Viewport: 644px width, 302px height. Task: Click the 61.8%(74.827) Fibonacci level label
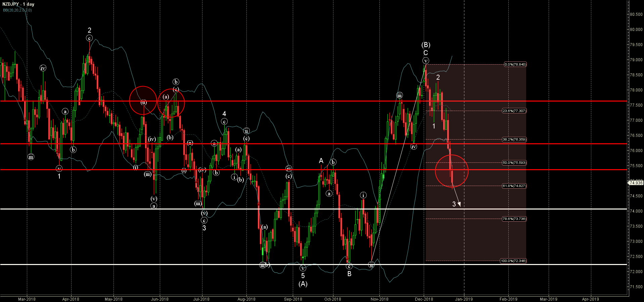(514, 186)
